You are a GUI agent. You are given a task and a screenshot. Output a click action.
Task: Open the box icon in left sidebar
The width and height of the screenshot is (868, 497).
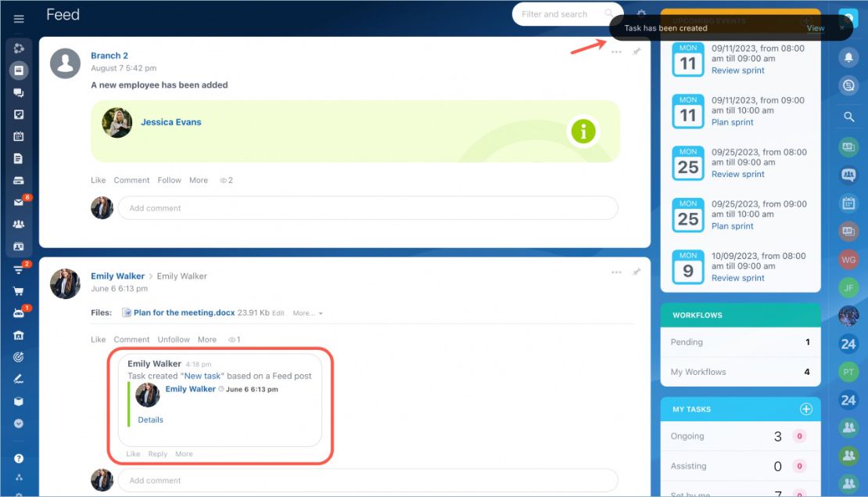[x=18, y=402]
